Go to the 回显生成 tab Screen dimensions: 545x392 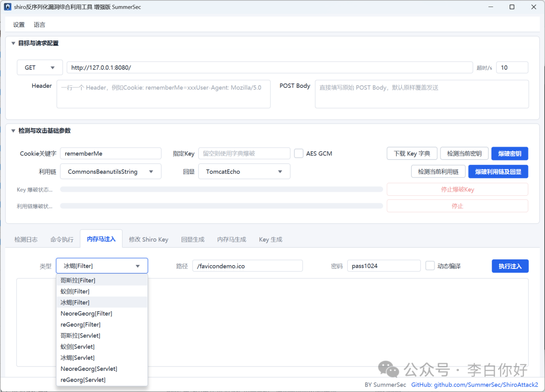click(193, 240)
